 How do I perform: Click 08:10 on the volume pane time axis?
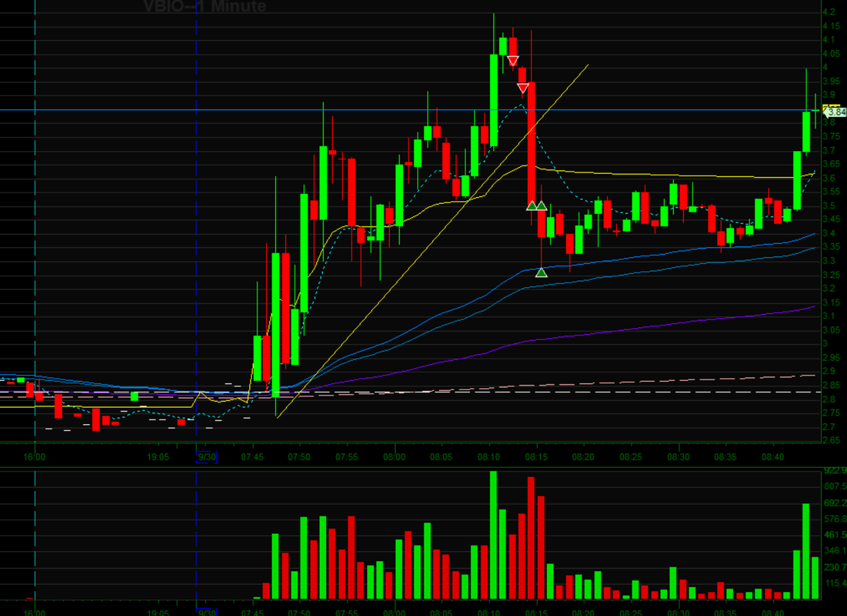tap(490, 612)
